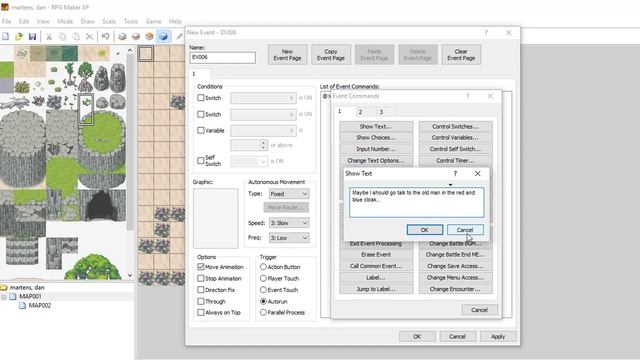Select the second map layer icon
Image resolution: width=640 pixels, height=360 pixels.
pyautogui.click(x=136, y=37)
